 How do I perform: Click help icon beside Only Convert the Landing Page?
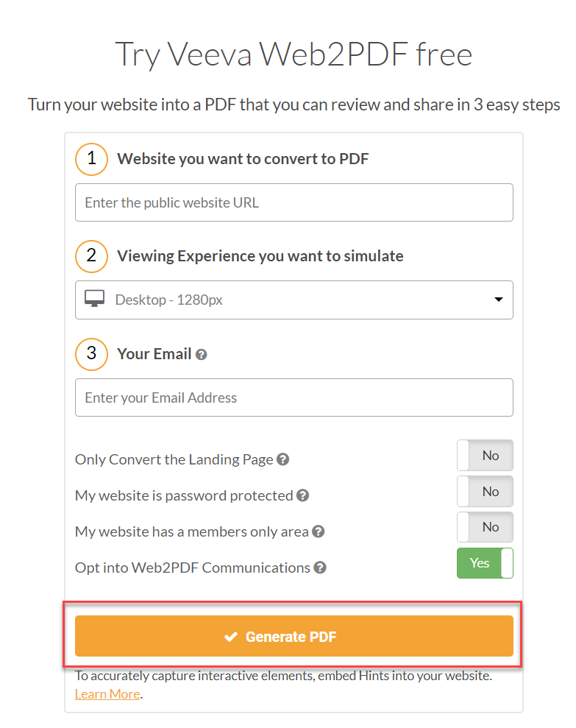(282, 459)
